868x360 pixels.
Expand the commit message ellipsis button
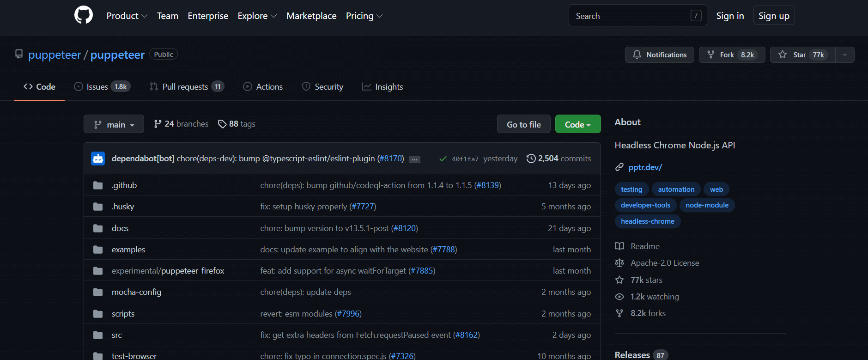(x=415, y=159)
